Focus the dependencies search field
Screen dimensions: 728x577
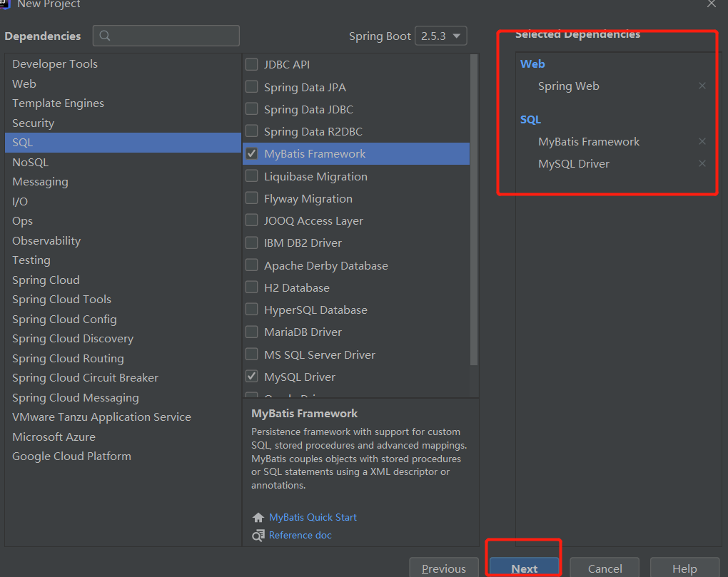pos(166,36)
